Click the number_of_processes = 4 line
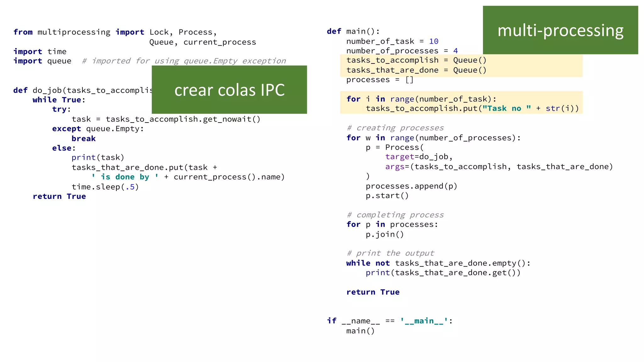Viewport: 644px width, 362px height. (402, 51)
